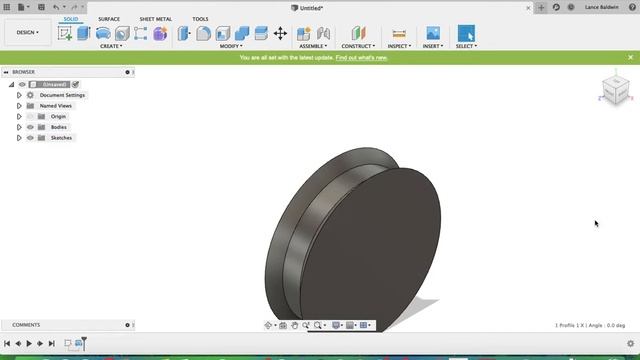Select the Insert image icon
This screenshot has width=640, height=360.
(433, 33)
